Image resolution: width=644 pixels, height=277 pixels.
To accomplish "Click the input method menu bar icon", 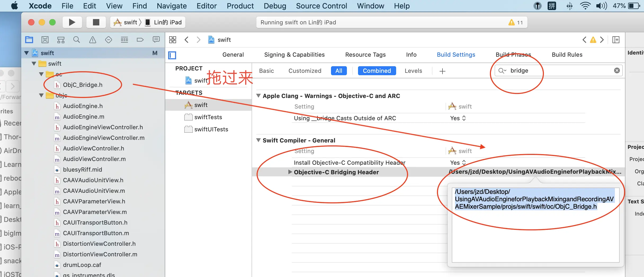I will 552,6.
